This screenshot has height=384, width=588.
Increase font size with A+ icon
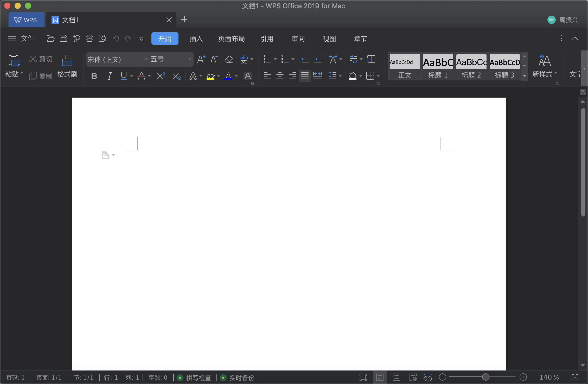(201, 59)
